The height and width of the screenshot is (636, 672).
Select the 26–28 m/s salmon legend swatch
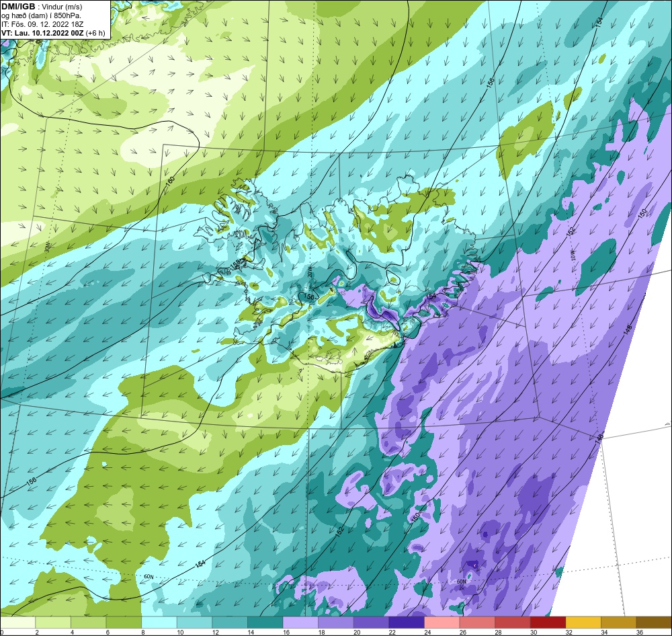(x=477, y=623)
